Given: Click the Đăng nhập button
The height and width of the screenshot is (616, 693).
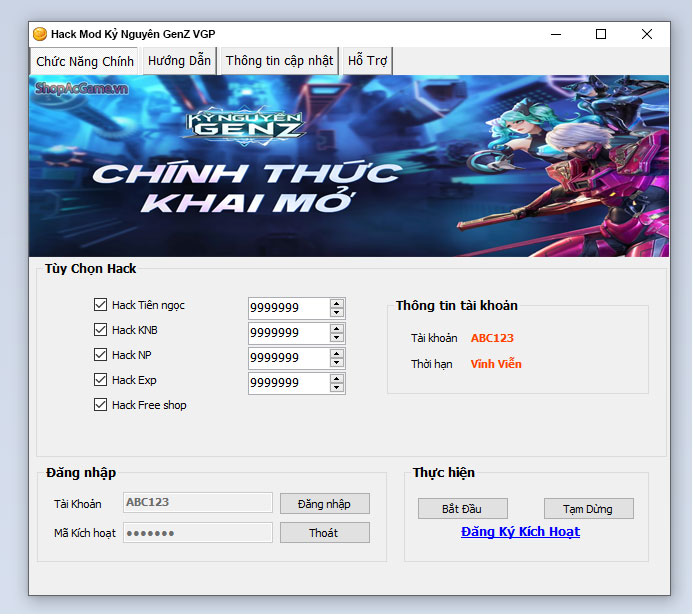Looking at the screenshot, I should tap(325, 504).
